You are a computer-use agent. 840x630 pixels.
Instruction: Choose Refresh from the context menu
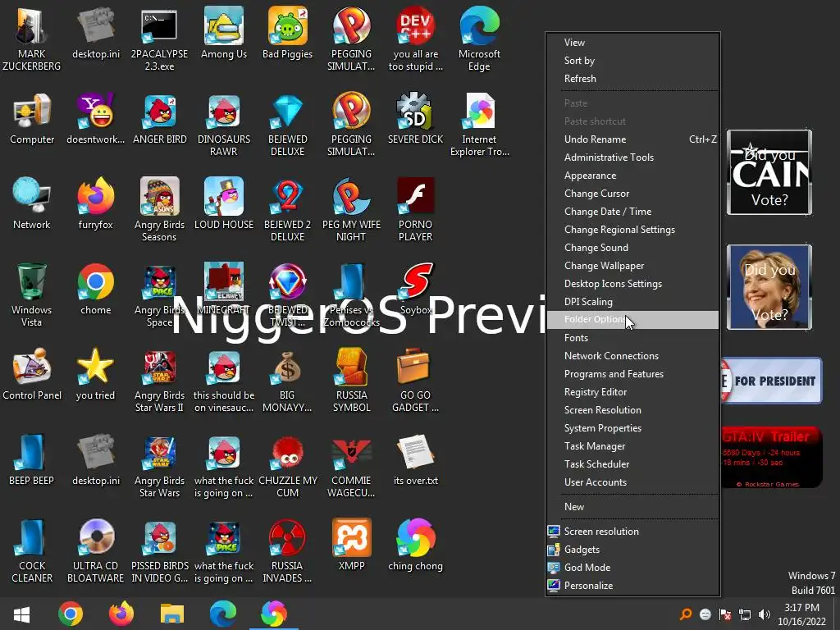pyautogui.click(x=632, y=78)
